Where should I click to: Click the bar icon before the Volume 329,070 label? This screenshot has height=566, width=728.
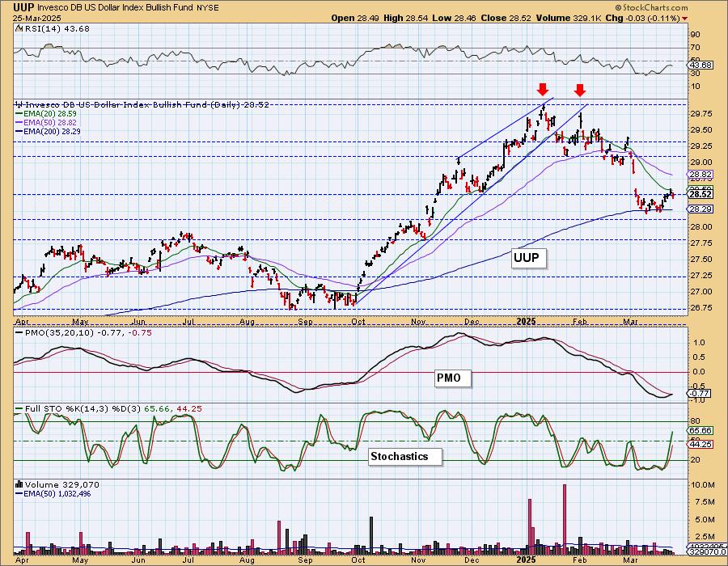point(19,484)
